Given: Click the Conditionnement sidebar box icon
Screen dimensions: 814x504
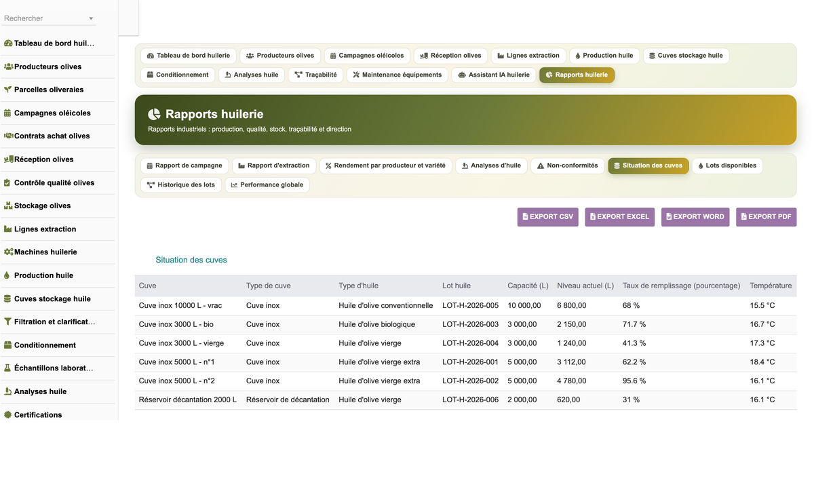Looking at the screenshot, I should click(x=8, y=345).
